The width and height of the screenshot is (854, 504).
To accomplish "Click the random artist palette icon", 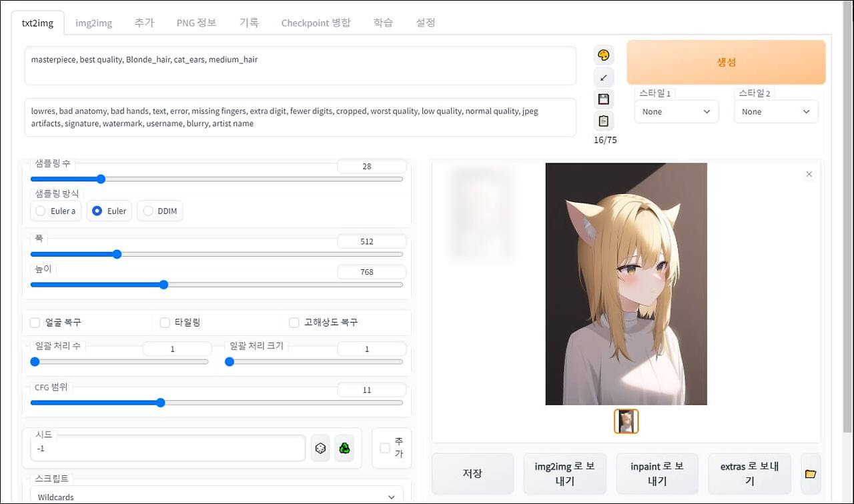I will pos(602,54).
